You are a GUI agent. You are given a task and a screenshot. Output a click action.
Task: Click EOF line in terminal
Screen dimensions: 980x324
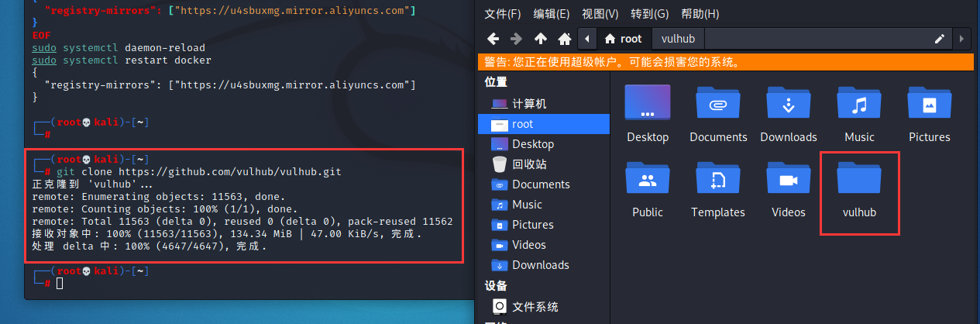pos(41,35)
